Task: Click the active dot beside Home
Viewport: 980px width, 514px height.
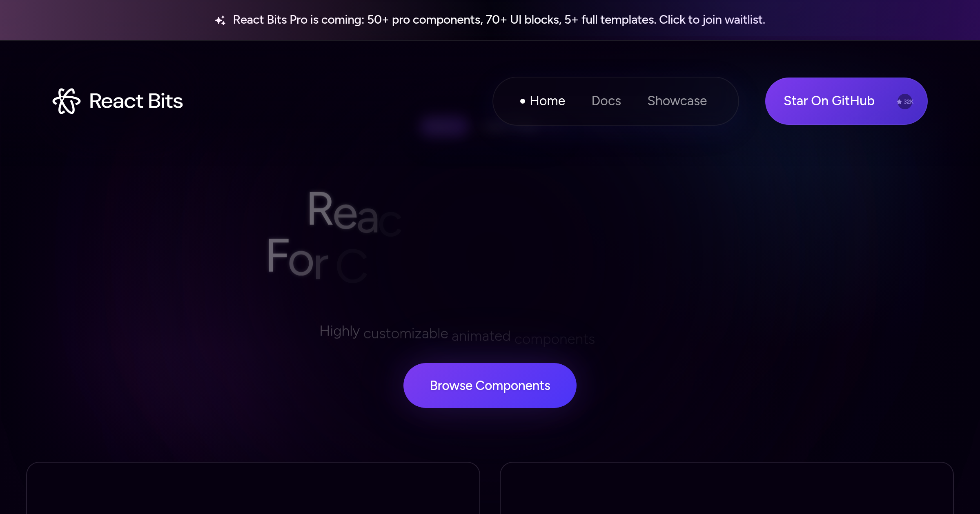Action: pos(522,101)
